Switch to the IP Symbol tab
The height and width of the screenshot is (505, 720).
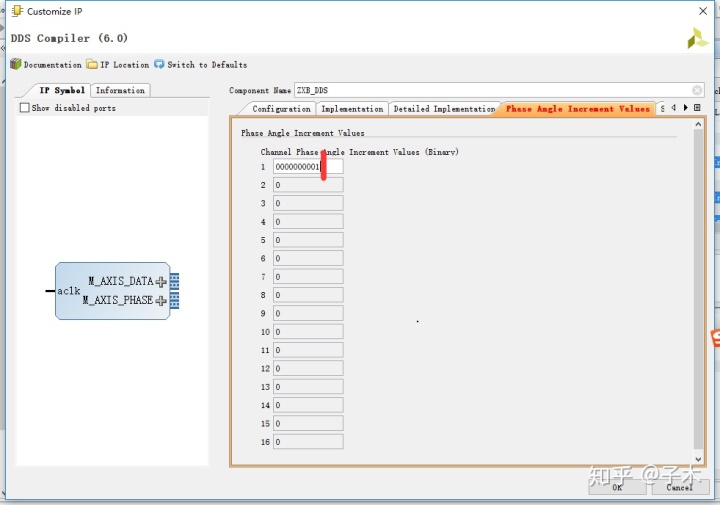point(62,90)
